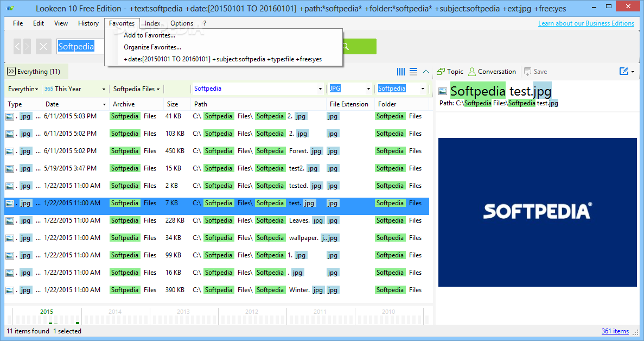Clear the search with the X icon
This screenshot has height=341, width=644.
coord(43,46)
